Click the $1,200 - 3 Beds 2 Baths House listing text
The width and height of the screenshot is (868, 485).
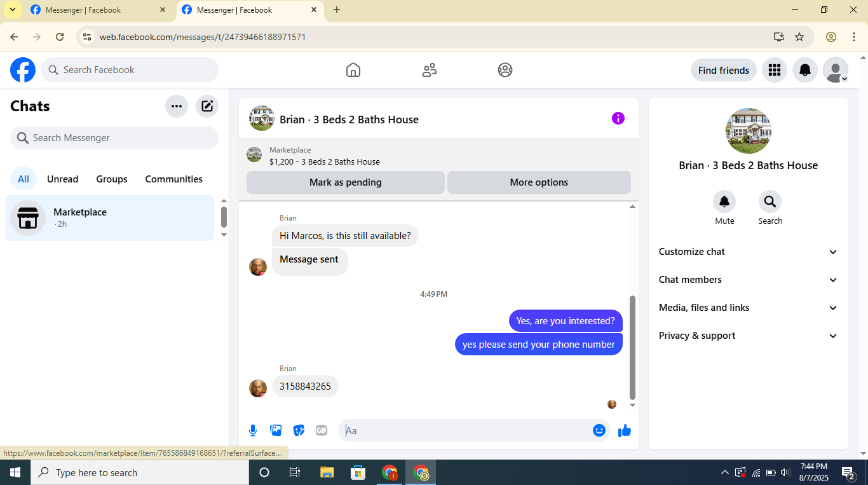tap(325, 162)
